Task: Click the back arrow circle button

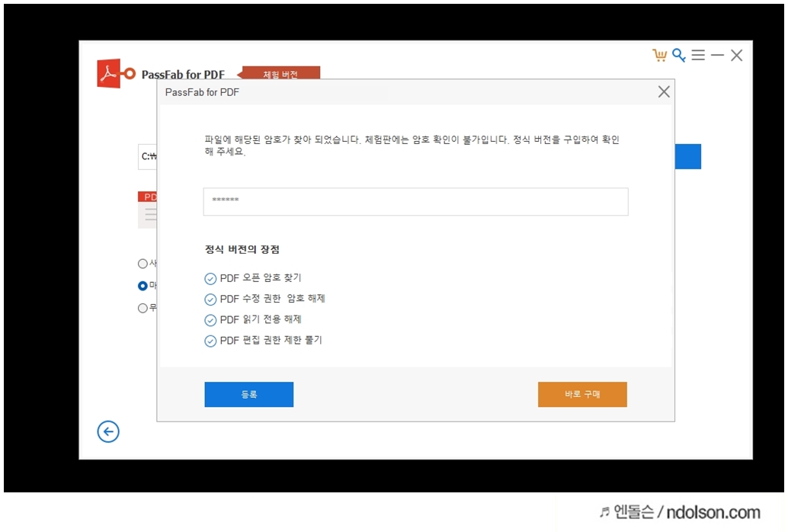Action: point(108,431)
